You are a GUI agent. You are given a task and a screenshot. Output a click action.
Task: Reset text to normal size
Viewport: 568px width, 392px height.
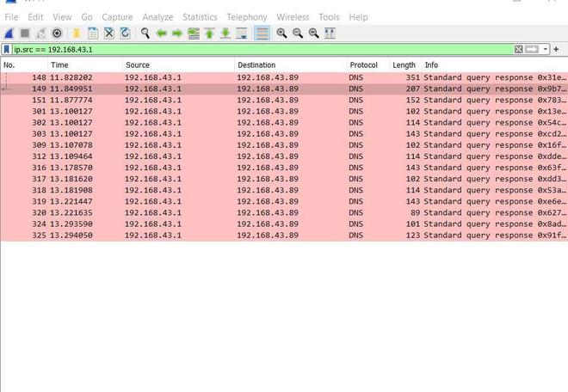click(x=314, y=34)
